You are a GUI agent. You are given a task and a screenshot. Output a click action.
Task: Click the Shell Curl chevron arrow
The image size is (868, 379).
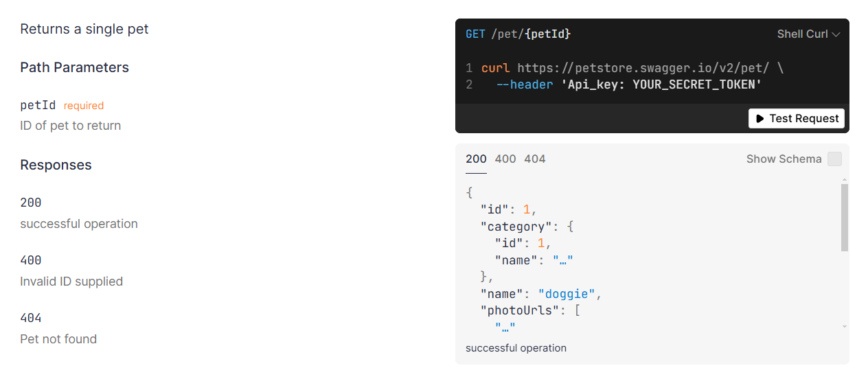[836, 34]
